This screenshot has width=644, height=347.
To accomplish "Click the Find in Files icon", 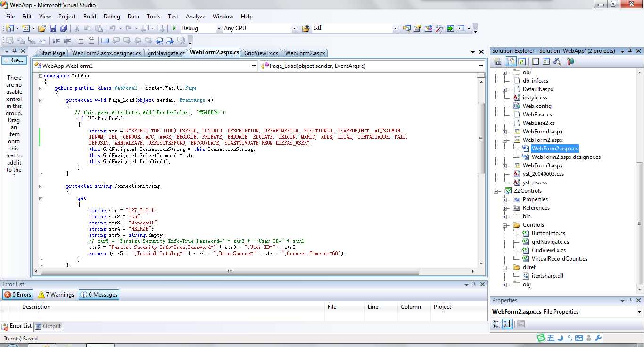I will [305, 28].
